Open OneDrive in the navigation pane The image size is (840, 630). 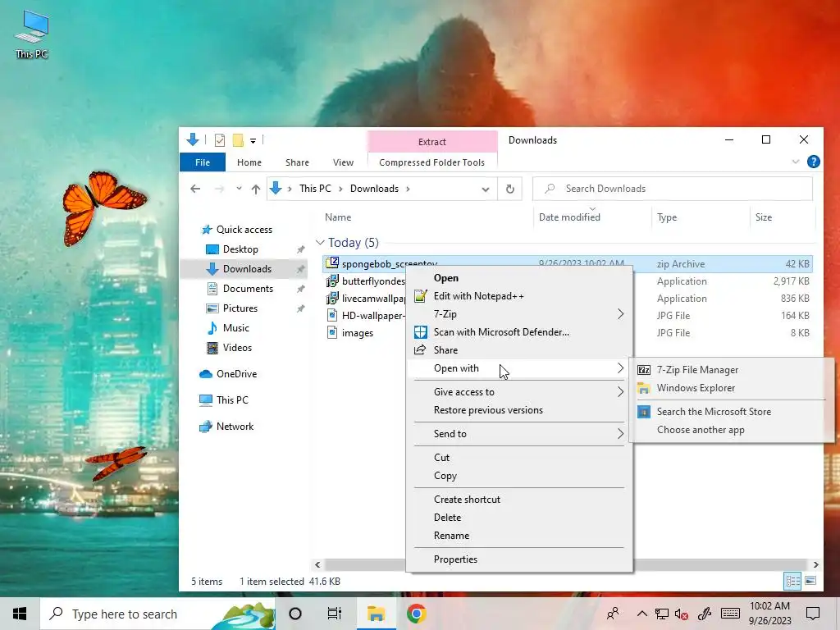(236, 374)
